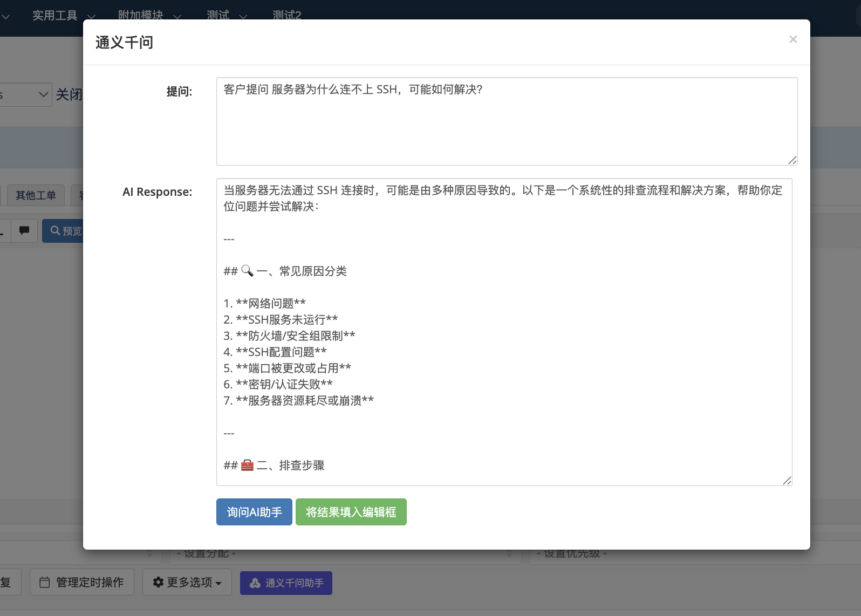Click the 通义千问助手 button
Screen dimensions: 861x616
click(286, 583)
